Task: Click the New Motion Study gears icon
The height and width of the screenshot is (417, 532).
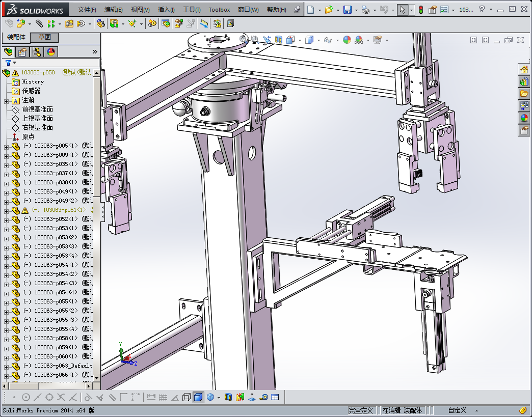Action: [152, 23]
